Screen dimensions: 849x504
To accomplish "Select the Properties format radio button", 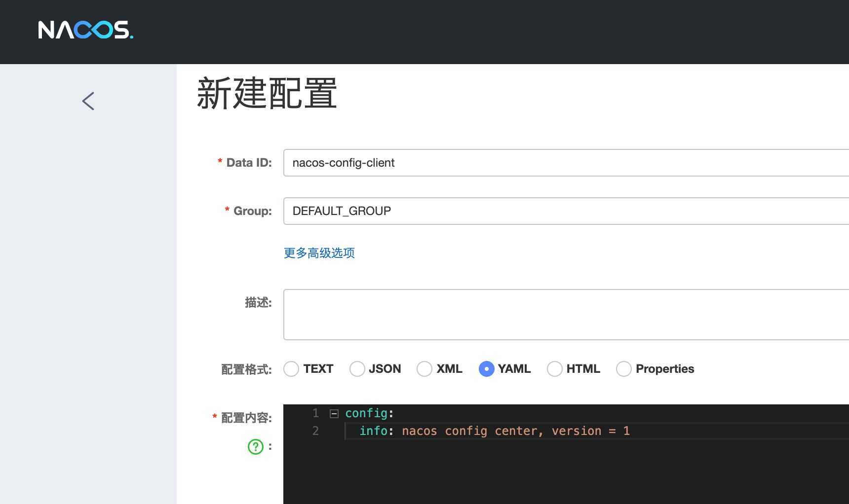I will (624, 369).
